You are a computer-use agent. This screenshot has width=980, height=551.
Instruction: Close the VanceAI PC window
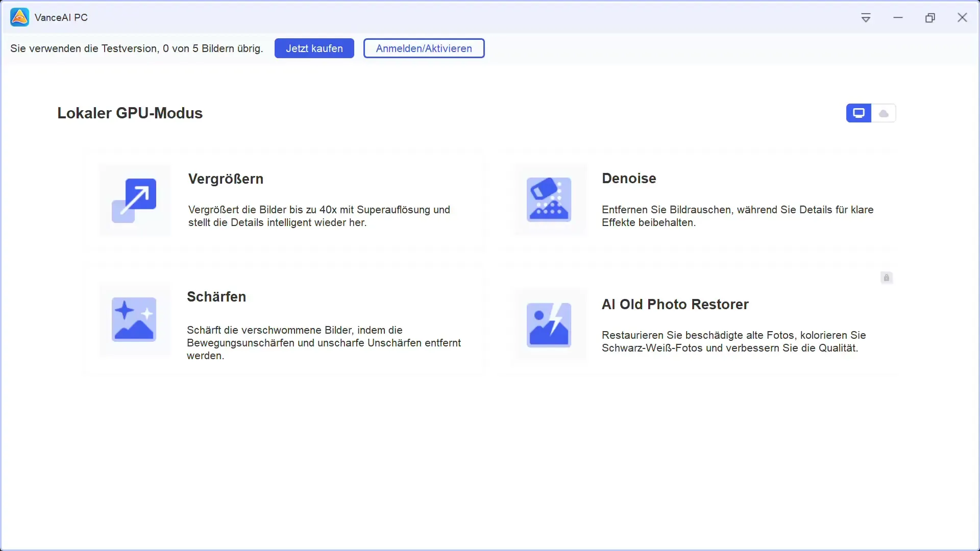tap(962, 18)
